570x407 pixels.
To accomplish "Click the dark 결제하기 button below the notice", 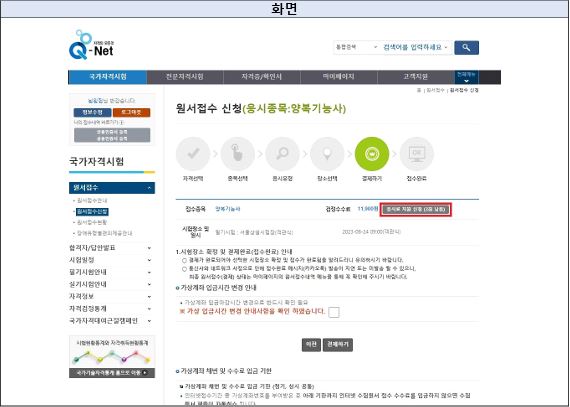I will [x=338, y=344].
